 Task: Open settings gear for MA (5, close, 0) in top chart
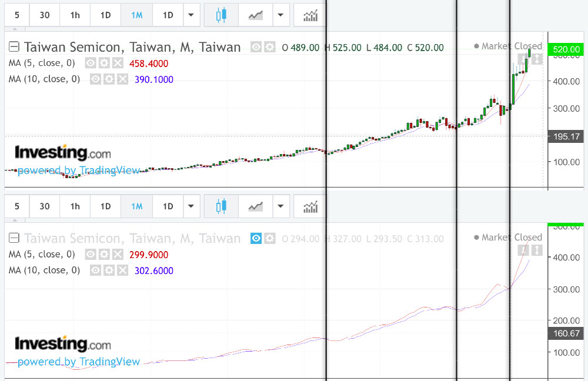coord(104,63)
